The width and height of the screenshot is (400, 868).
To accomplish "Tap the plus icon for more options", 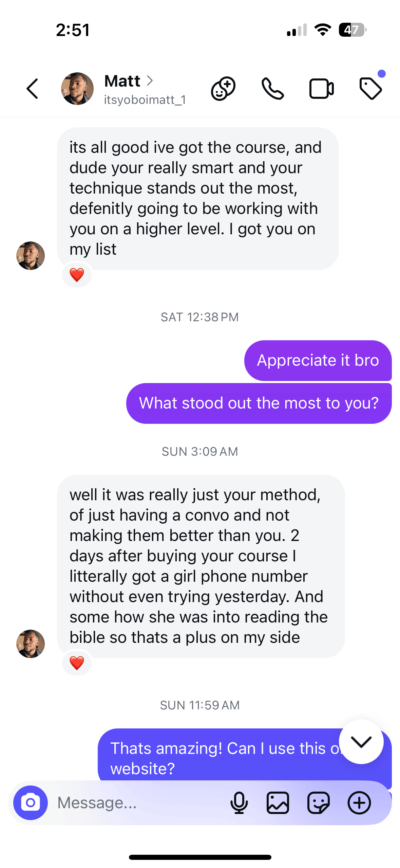I will [x=359, y=803].
